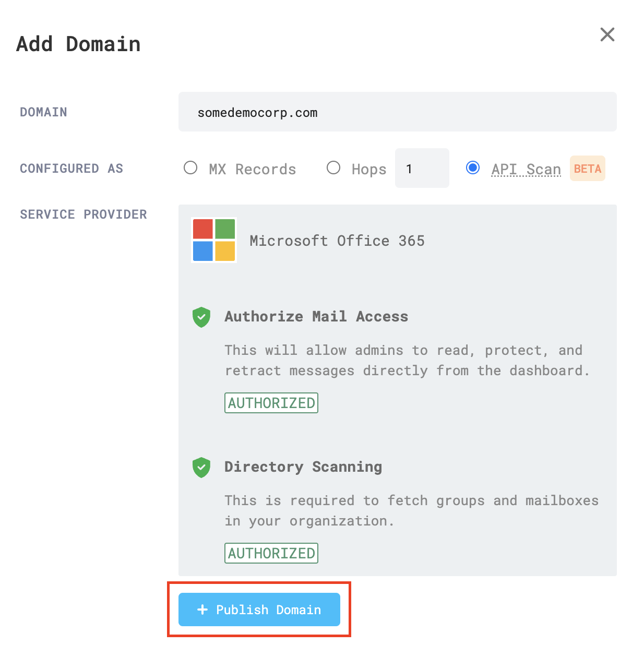Select the MX Records radio button
This screenshot has height=669, width=644.
[190, 168]
